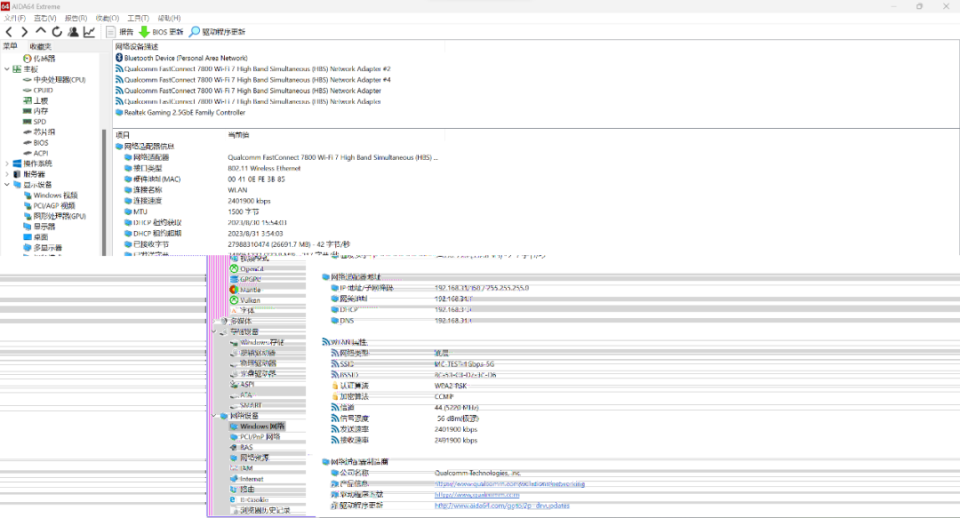Collapse the 显示设备 tree node
The image size is (960, 518).
(7, 184)
